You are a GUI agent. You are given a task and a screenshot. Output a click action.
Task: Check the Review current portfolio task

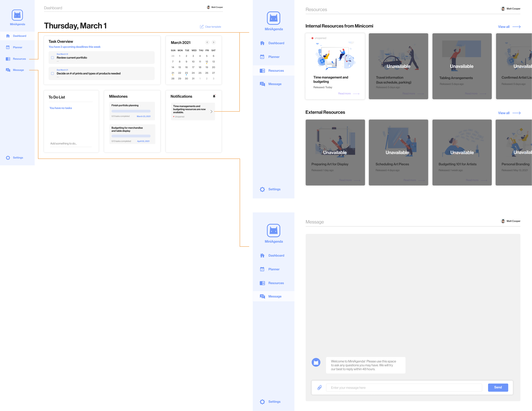(x=52, y=58)
